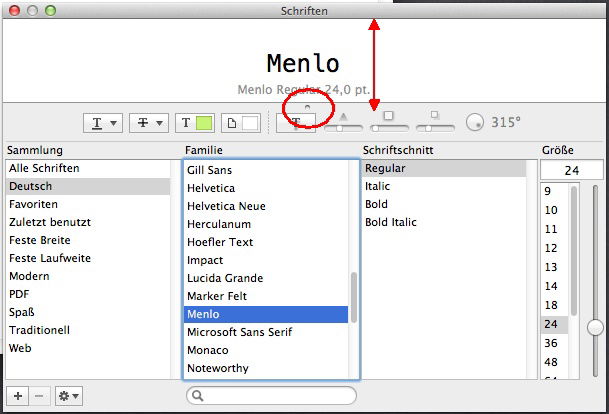Choose Hoefler Text font family
This screenshot has width=609, height=414.
coord(266,242)
